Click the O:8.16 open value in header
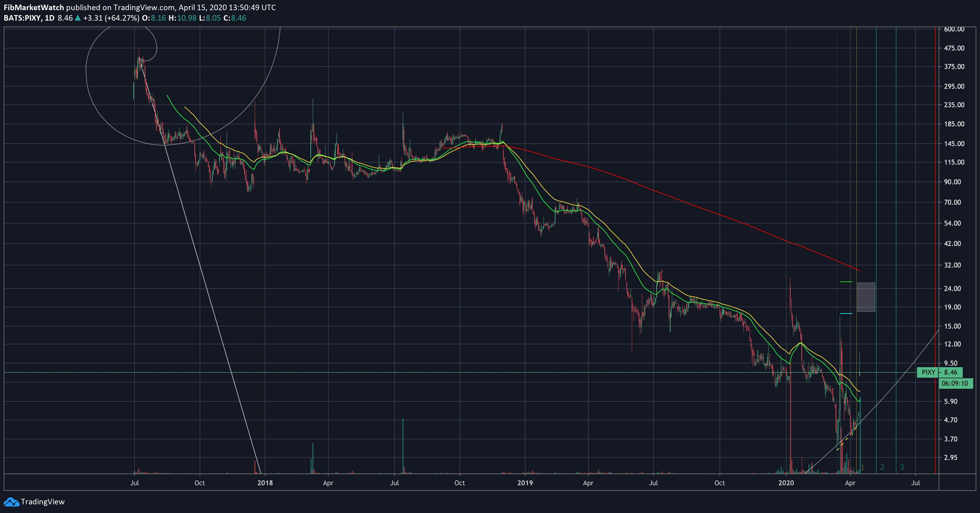 point(154,18)
